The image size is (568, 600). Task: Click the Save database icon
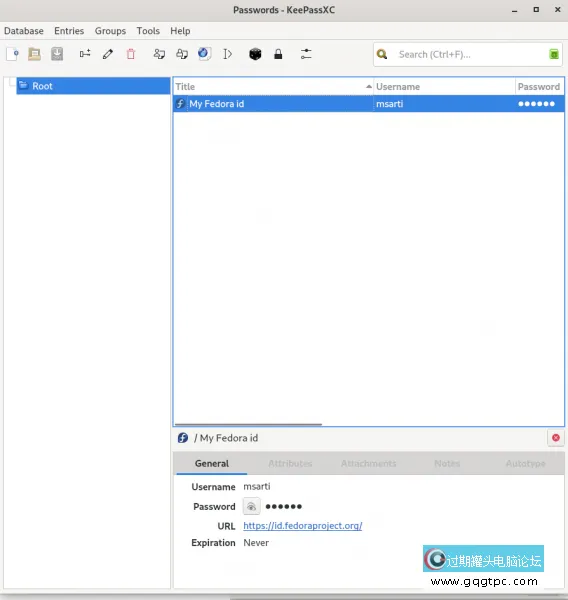click(57, 54)
